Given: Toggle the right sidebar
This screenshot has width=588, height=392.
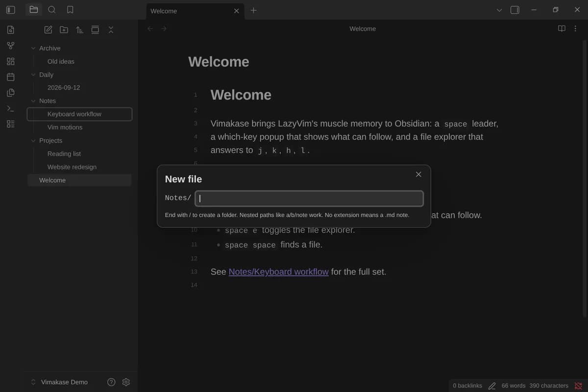Looking at the screenshot, I should tap(515, 10).
